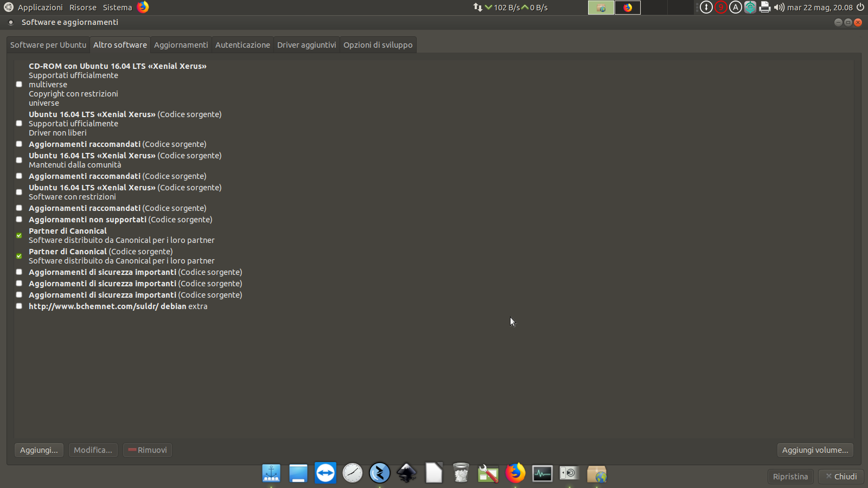
Task: Click the red circled 9 tray indicator
Action: coord(721,7)
